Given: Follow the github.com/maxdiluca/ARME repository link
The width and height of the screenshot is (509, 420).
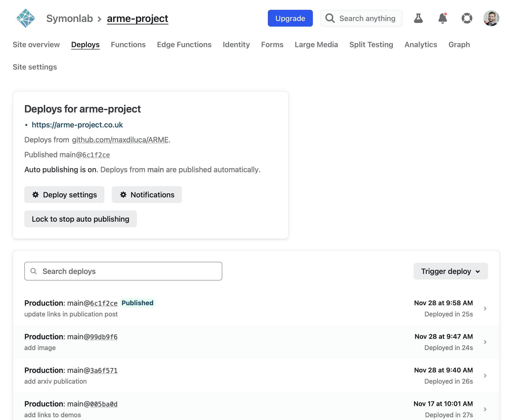Looking at the screenshot, I should [120, 140].
